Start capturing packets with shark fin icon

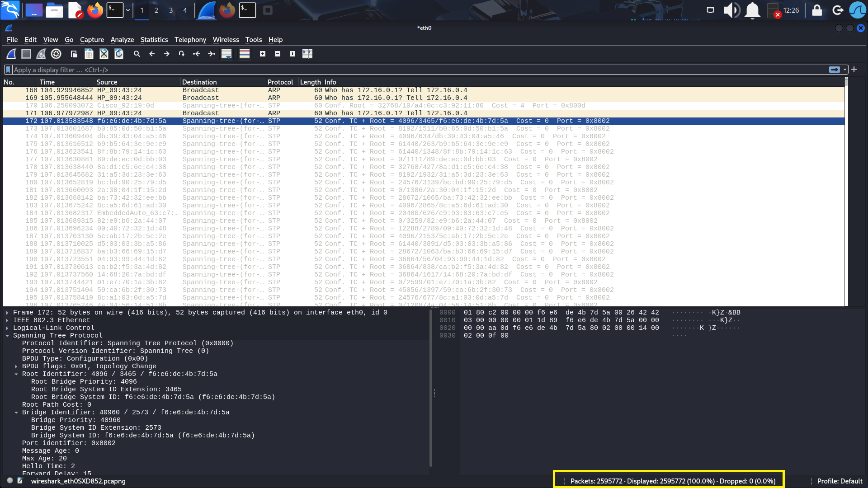point(11,54)
